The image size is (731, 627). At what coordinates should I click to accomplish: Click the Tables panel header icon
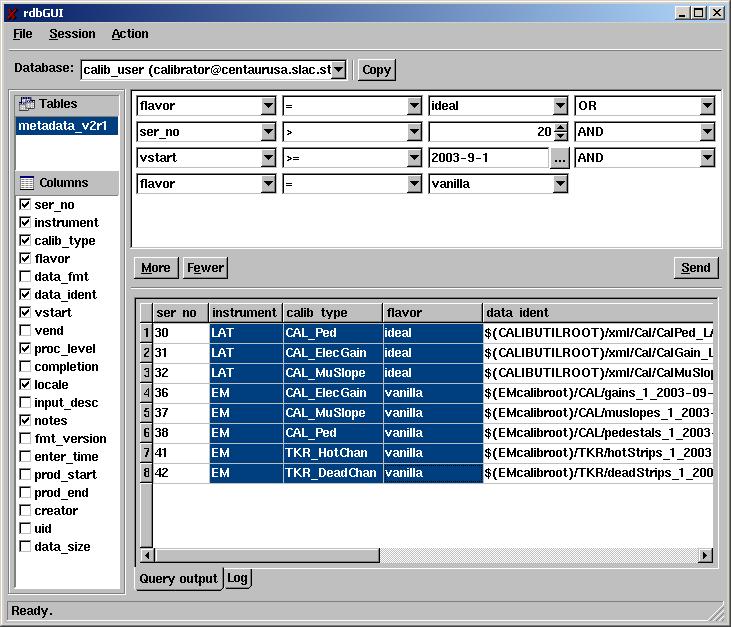tap(27, 104)
